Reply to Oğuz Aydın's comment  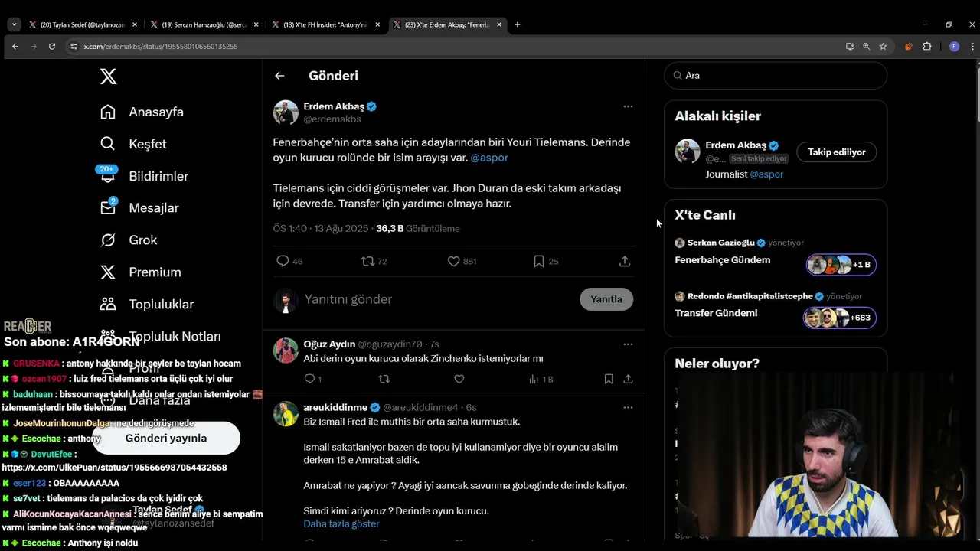(x=312, y=379)
